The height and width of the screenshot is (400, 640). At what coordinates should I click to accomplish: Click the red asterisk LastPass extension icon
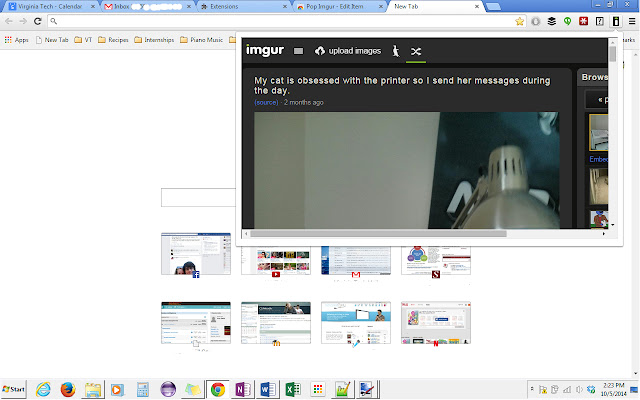pyautogui.click(x=584, y=21)
